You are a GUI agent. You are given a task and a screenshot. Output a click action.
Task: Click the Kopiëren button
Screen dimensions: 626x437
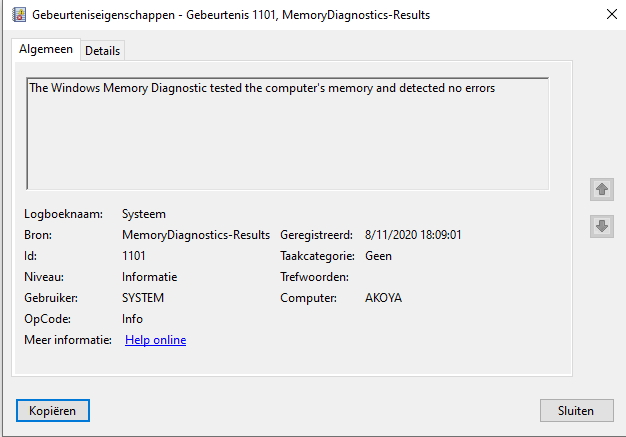pyautogui.click(x=53, y=410)
